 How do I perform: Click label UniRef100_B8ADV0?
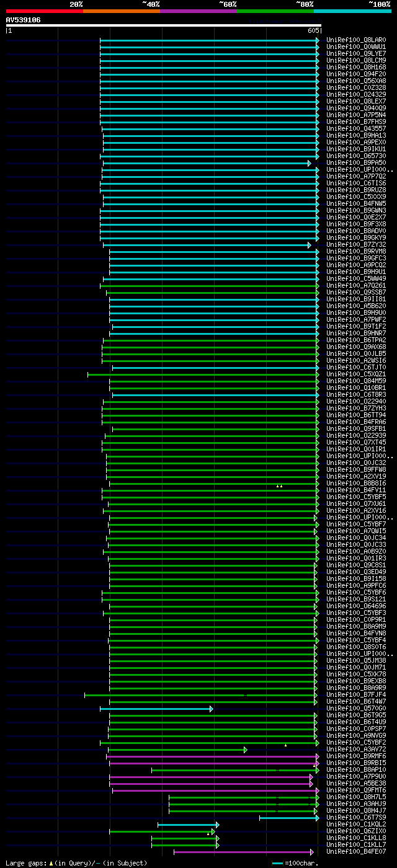pos(356,231)
